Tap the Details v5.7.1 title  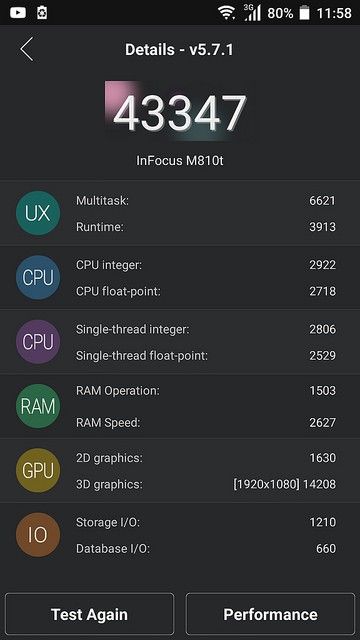click(179, 50)
